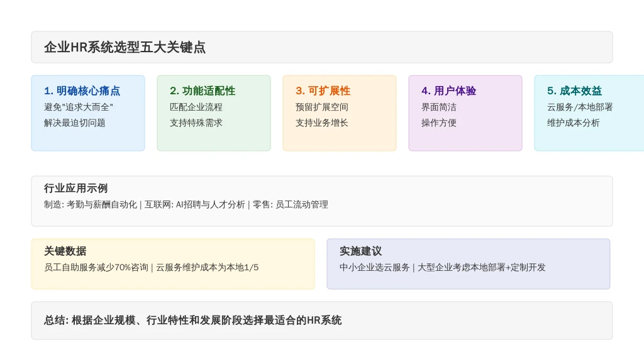Viewport: 644px width, 362px height.
Task: Click the 预留扩展空间 text
Action: [321, 107]
